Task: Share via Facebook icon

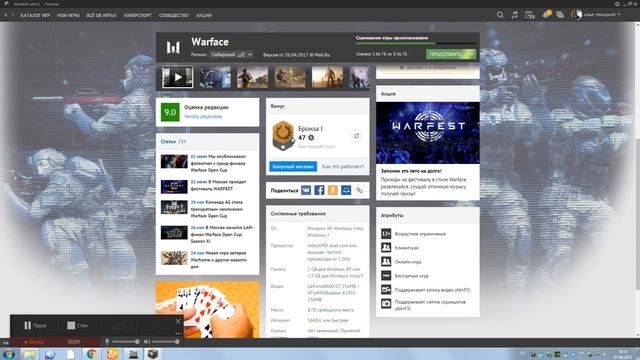Action: point(319,190)
